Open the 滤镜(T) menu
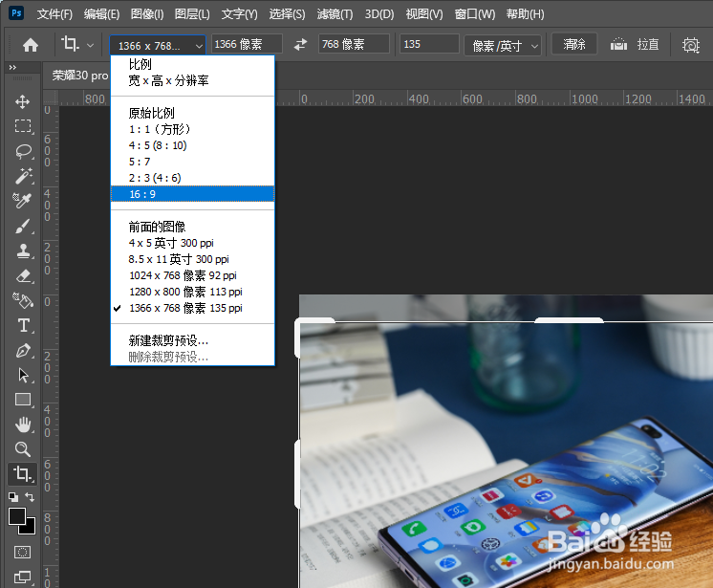This screenshot has width=713, height=588. click(335, 14)
